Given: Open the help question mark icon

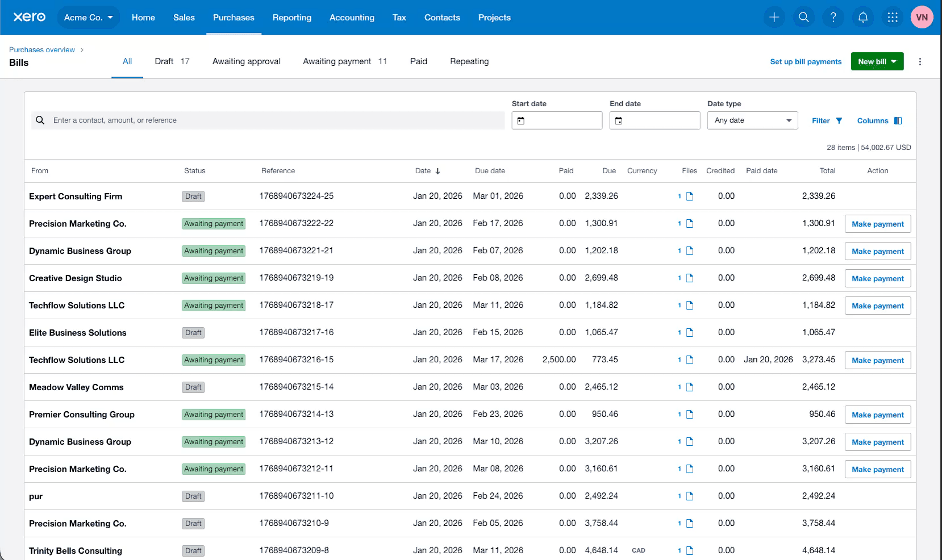Looking at the screenshot, I should [x=833, y=18].
